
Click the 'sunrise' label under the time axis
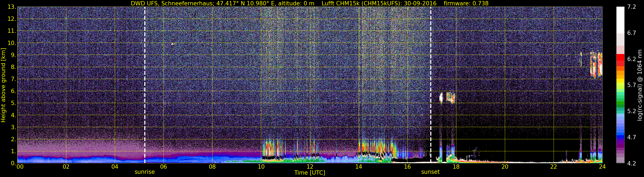[145, 172]
